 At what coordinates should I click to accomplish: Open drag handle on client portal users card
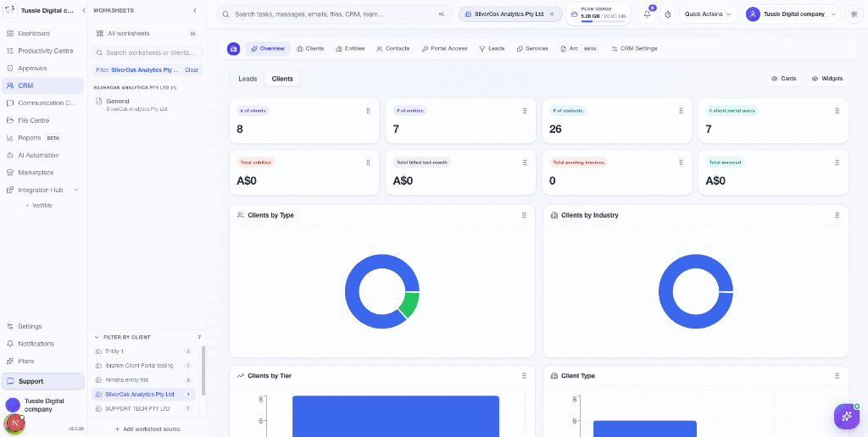[x=837, y=111]
